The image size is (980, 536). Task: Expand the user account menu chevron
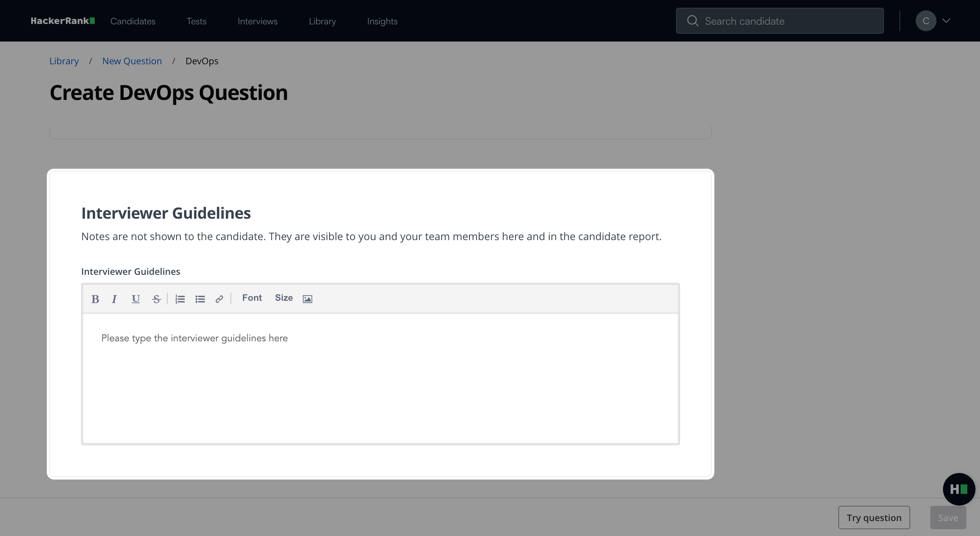tap(946, 21)
